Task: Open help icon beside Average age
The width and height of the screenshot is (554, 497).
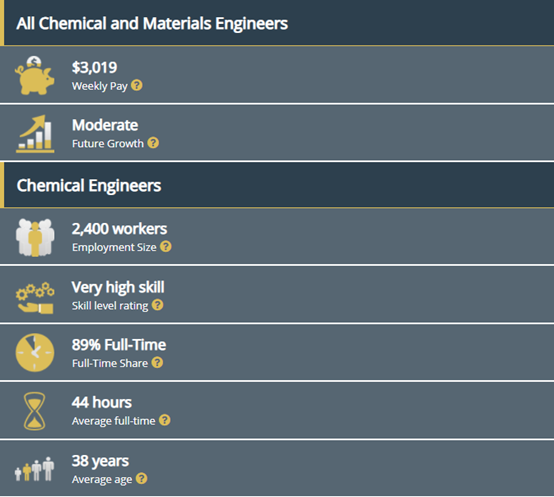Action: click(142, 478)
